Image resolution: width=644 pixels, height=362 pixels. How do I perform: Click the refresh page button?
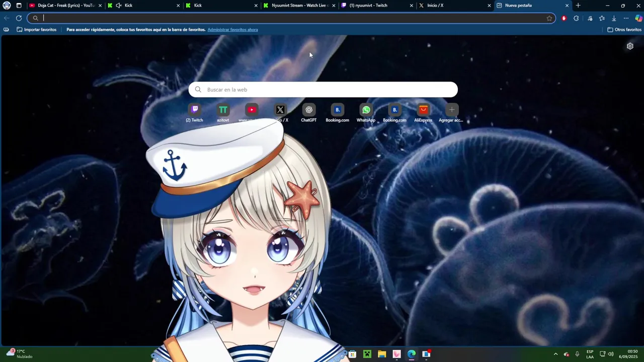(19, 18)
